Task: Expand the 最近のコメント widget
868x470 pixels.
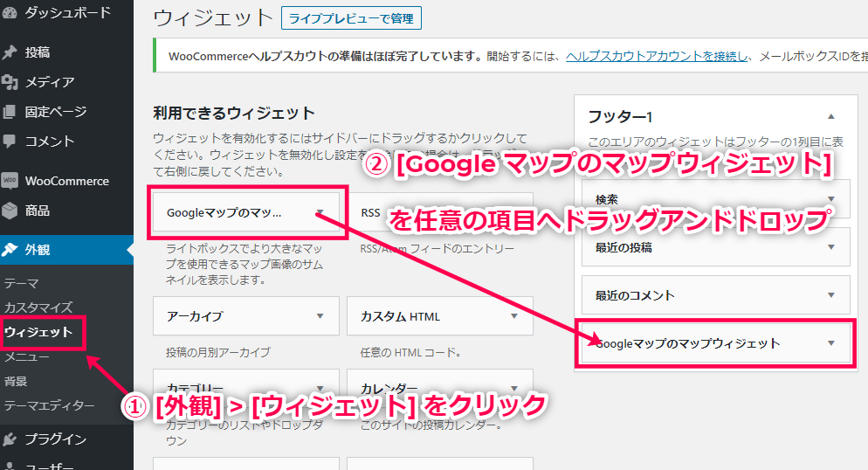Action: 831,295
